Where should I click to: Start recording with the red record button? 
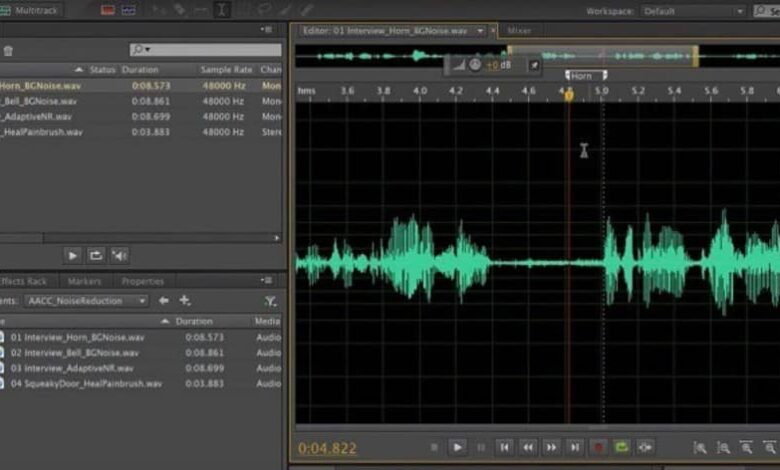[598, 448]
